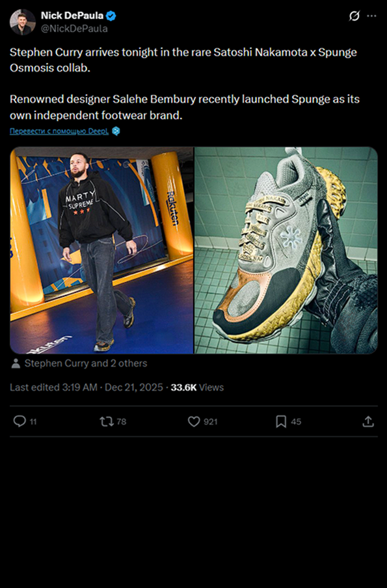Share the post via upload icon

(368, 421)
